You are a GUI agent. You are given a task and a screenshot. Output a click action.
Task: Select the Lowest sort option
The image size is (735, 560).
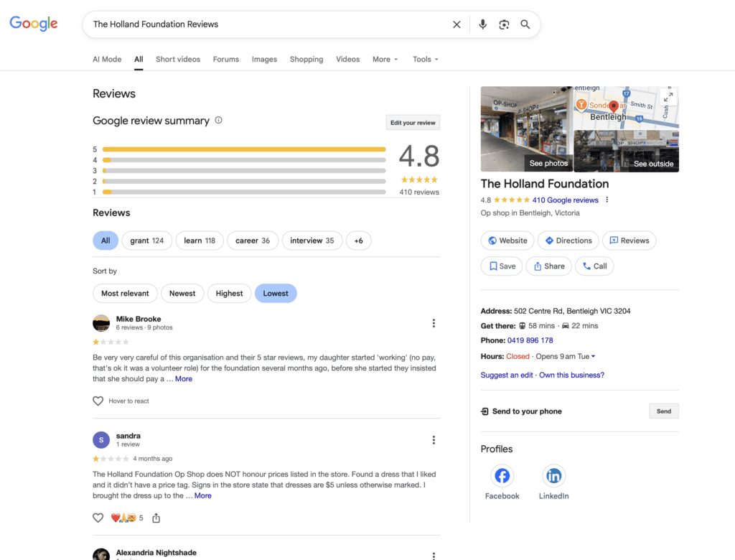[276, 293]
